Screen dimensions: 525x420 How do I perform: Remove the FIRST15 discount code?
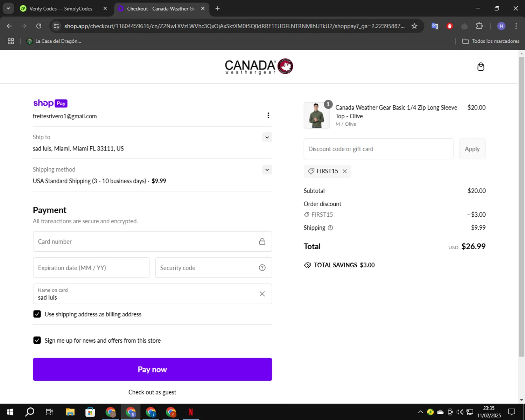[345, 171]
